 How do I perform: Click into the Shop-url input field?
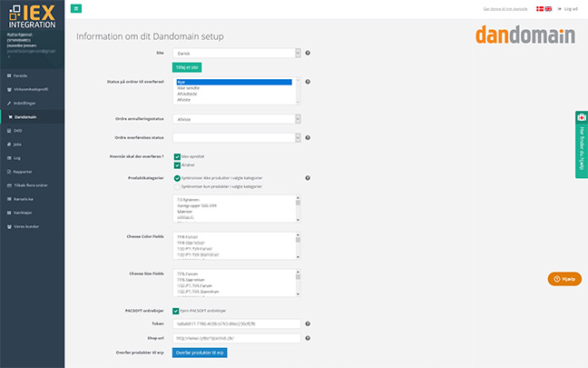tap(237, 338)
